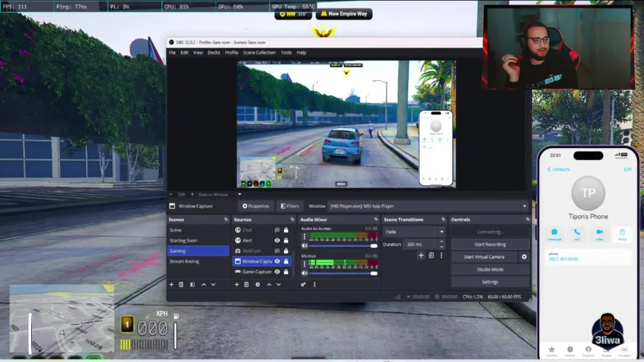This screenshot has height=362, width=644.
Task: Undock the Scenes panel icon
Action: click(226, 220)
